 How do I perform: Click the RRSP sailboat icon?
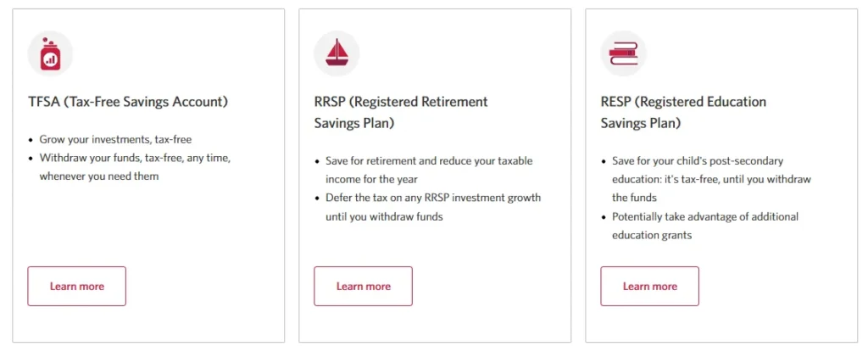click(337, 54)
